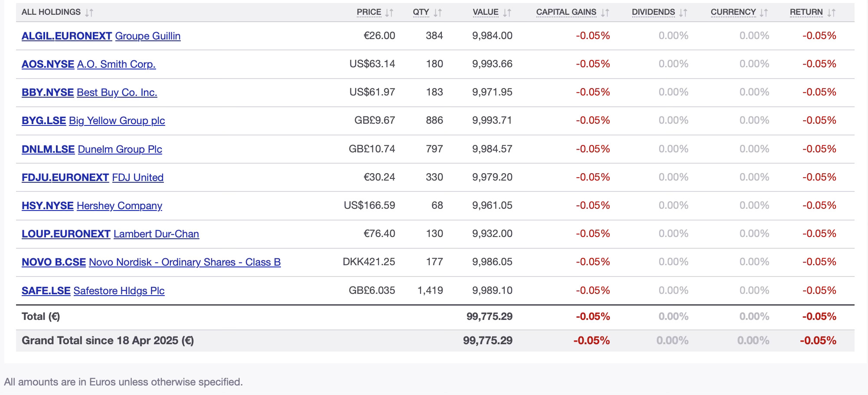
Task: Click the CURRENCY column header
Action: (733, 12)
